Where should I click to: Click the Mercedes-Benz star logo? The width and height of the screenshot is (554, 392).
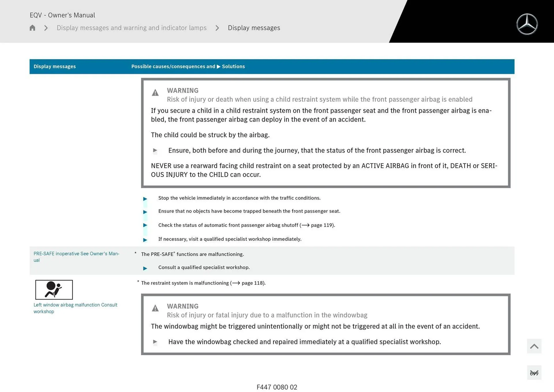pyautogui.click(x=527, y=24)
